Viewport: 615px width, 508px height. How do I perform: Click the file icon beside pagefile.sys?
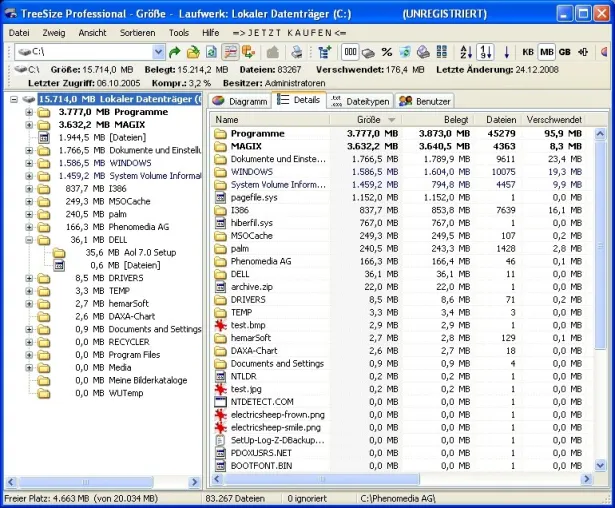[x=220, y=197]
